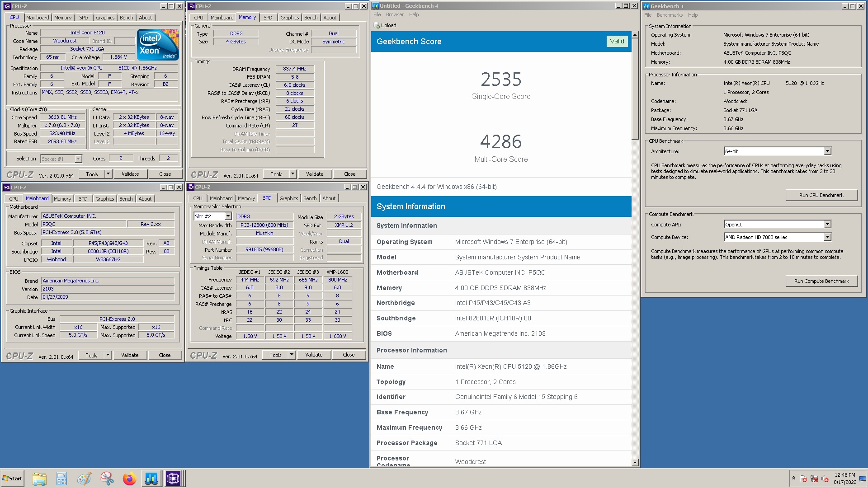Open File menu in Untitled - Geekbench 4
This screenshot has width=868, height=488.
[377, 14]
